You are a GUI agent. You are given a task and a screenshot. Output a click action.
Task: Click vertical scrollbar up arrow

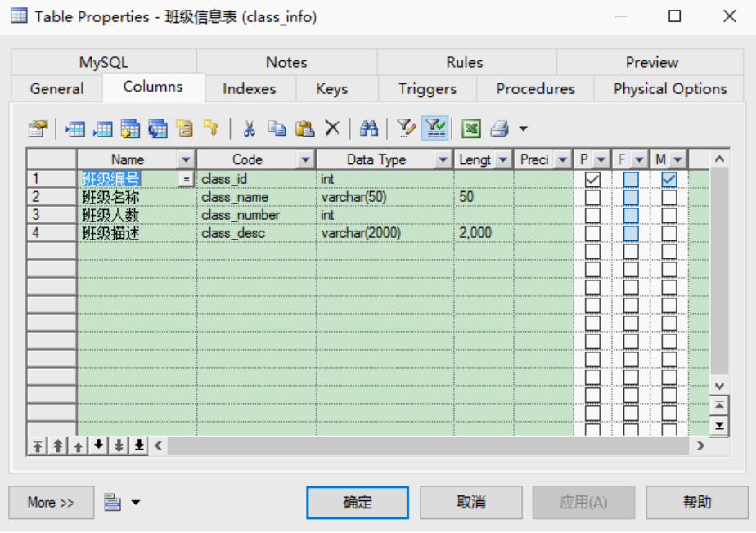pyautogui.click(x=719, y=159)
